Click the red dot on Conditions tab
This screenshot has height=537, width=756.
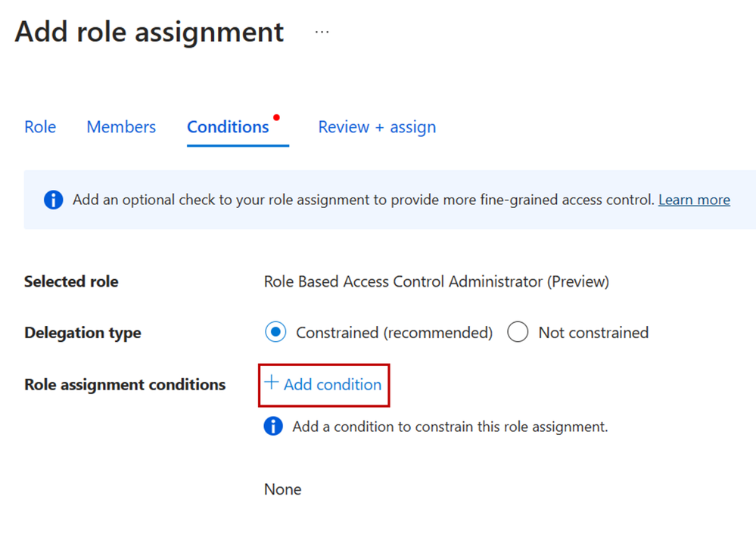[x=277, y=117]
